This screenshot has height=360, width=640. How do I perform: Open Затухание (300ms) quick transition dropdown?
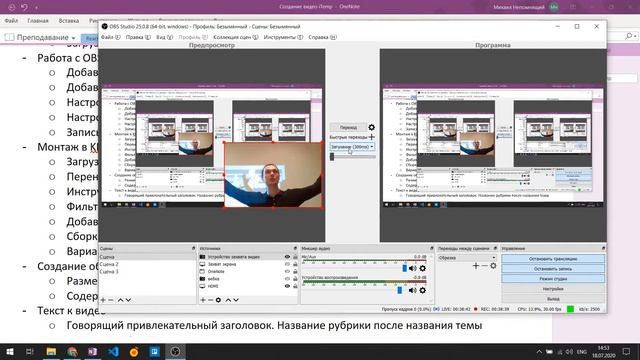click(x=352, y=147)
